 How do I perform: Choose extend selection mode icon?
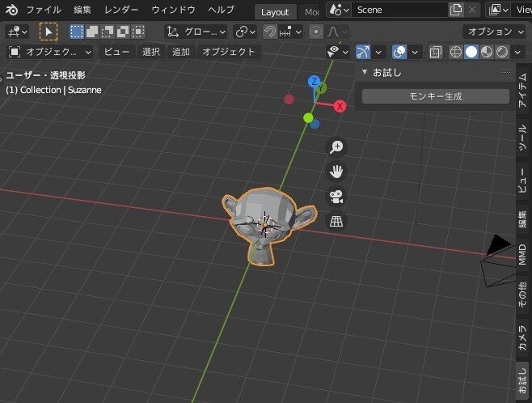coord(92,32)
